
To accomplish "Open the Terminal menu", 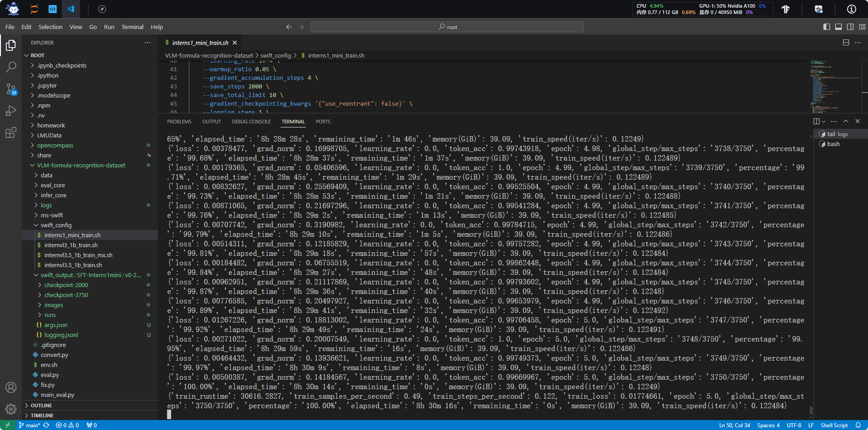I will [x=133, y=27].
